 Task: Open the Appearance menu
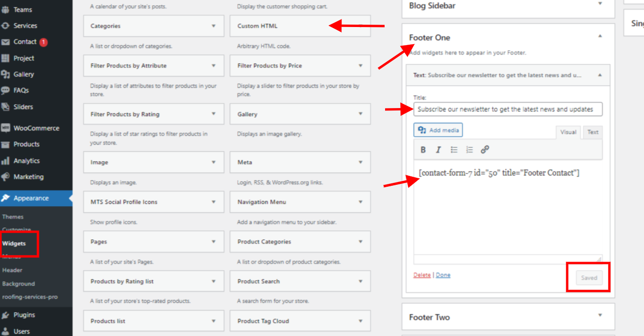point(36,198)
